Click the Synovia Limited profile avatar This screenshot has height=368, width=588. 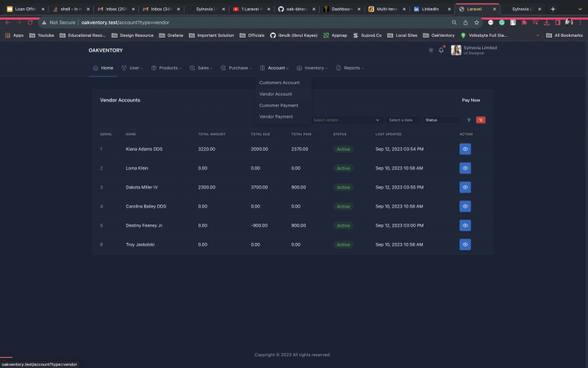[456, 50]
